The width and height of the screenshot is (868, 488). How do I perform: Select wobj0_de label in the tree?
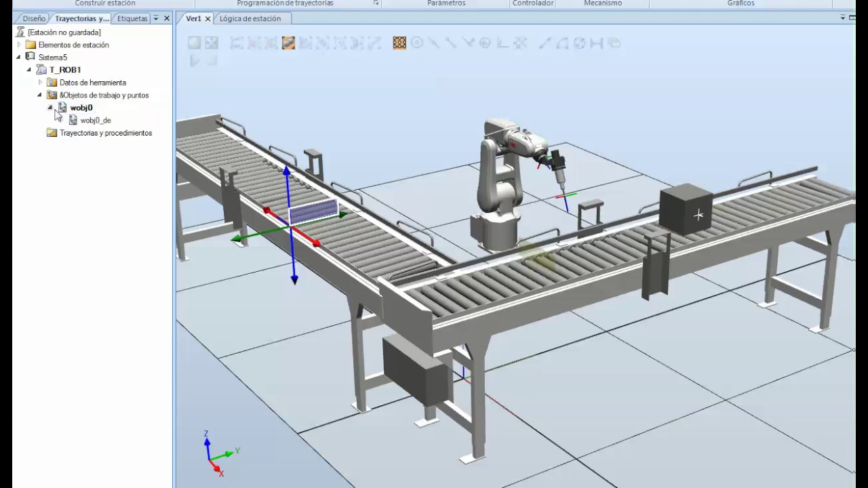[96, 120]
